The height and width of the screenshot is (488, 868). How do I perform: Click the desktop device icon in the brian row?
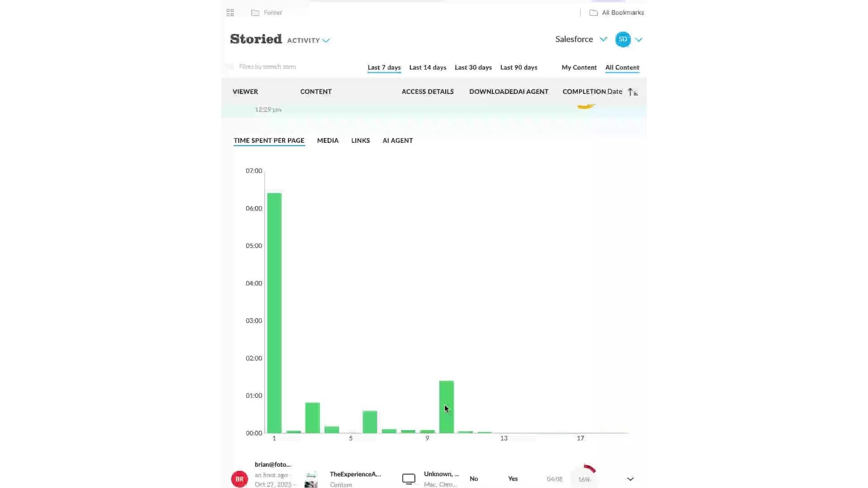409,479
